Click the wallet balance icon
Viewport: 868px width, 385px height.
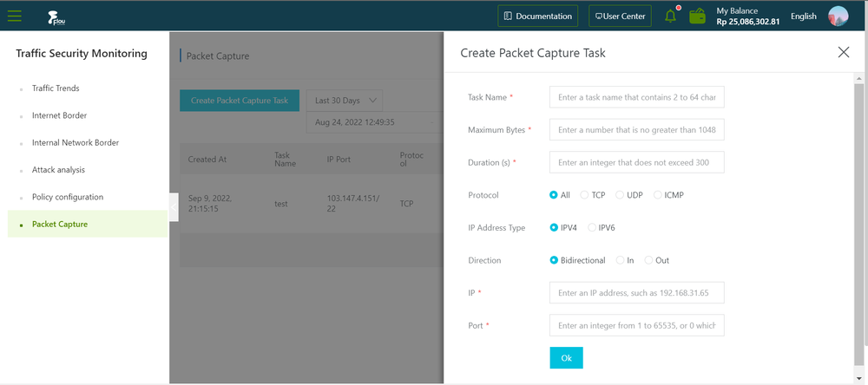point(698,16)
